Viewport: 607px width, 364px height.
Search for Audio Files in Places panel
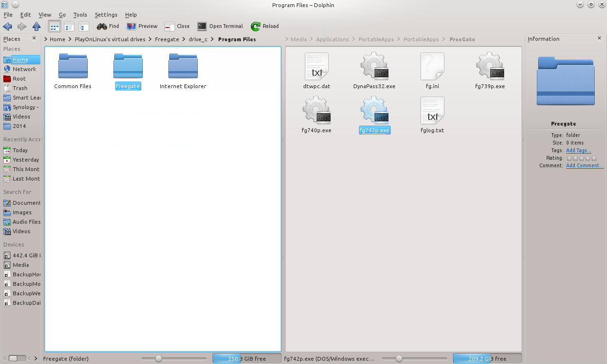click(x=21, y=222)
